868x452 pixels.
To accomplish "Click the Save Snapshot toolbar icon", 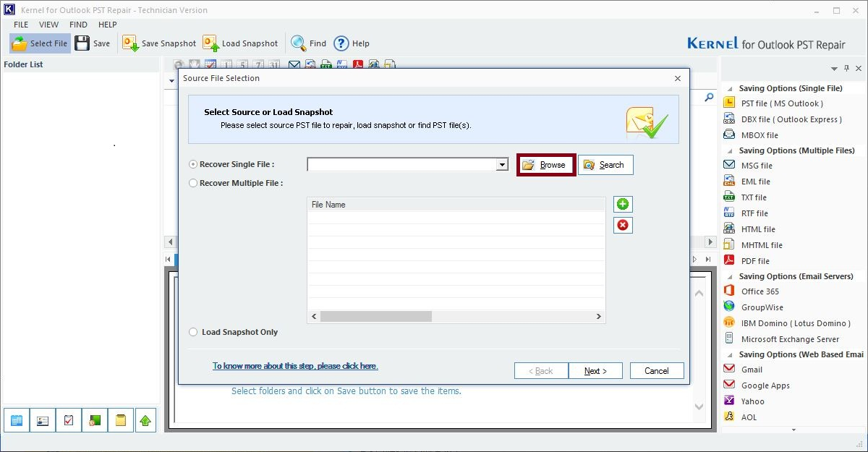I will pyautogui.click(x=131, y=43).
